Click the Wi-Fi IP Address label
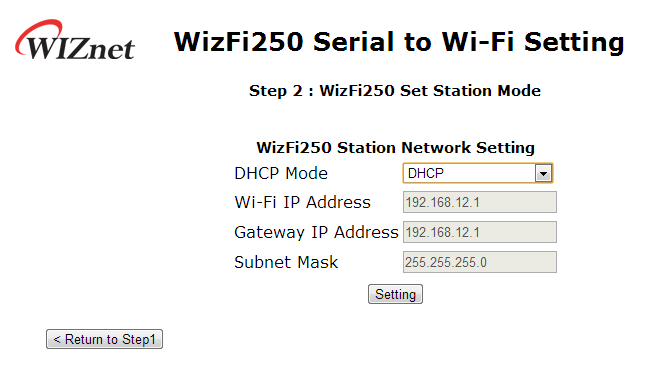Viewport: 653px width, 371px height. click(x=302, y=203)
